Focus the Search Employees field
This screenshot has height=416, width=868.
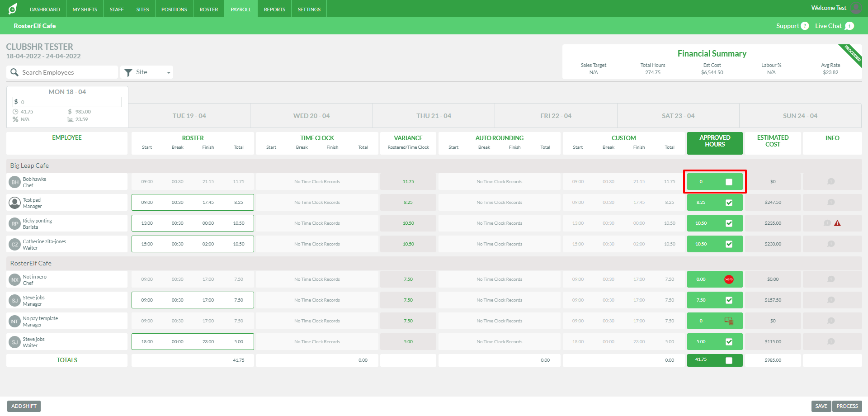pos(62,72)
